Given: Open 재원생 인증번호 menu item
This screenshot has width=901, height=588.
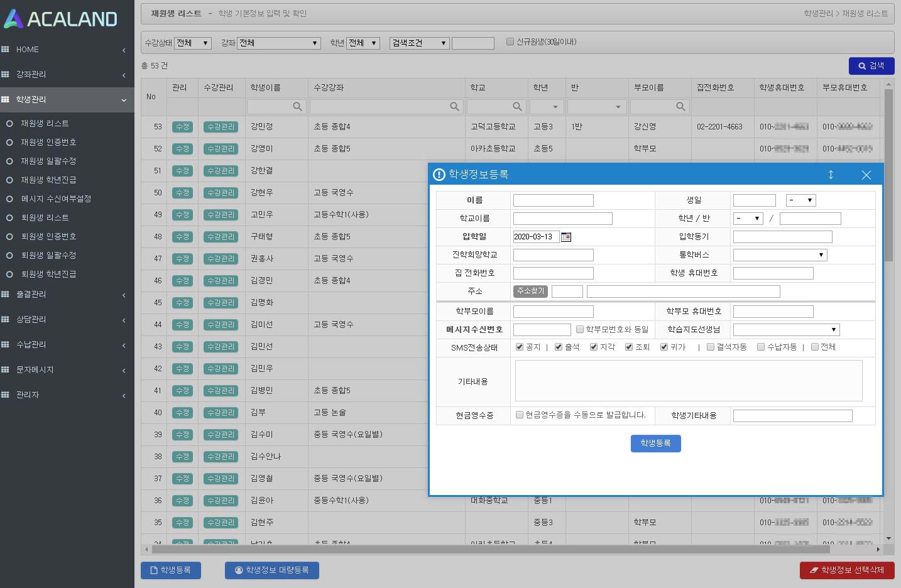Looking at the screenshot, I should point(48,143).
